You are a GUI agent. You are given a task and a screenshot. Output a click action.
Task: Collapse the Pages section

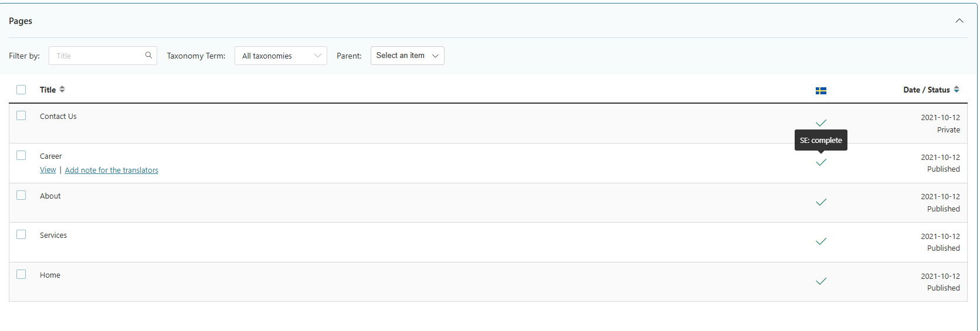point(959,21)
